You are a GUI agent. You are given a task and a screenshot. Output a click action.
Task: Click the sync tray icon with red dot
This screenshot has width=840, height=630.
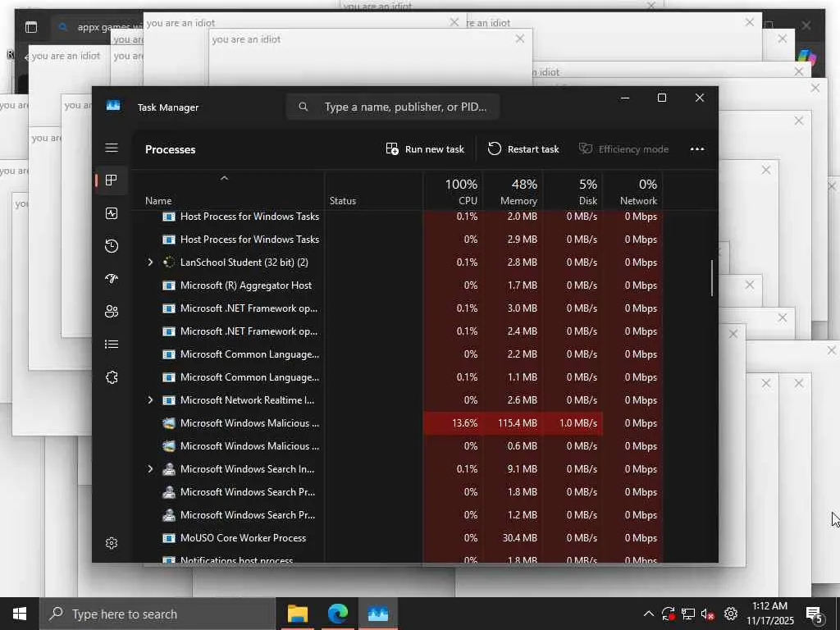(x=668, y=614)
